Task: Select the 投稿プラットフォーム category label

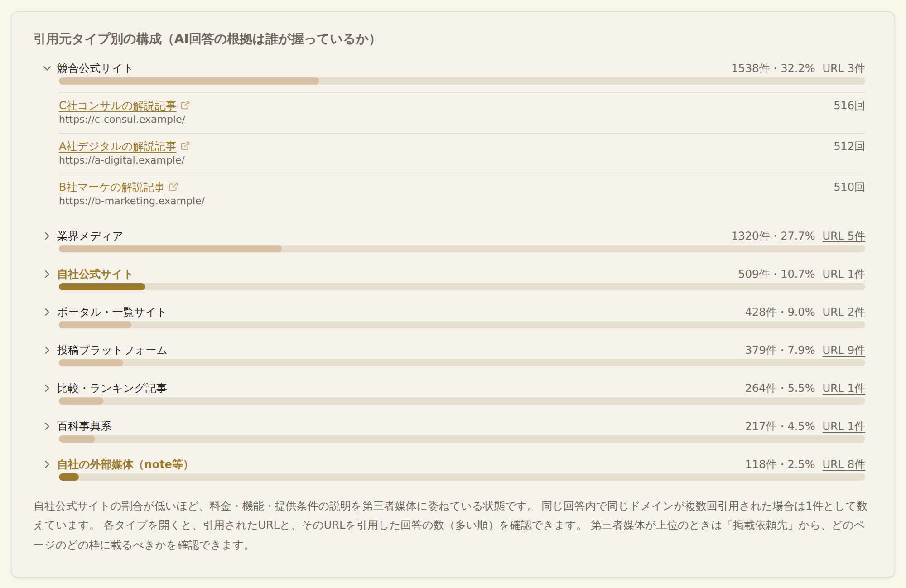Action: 112,350
